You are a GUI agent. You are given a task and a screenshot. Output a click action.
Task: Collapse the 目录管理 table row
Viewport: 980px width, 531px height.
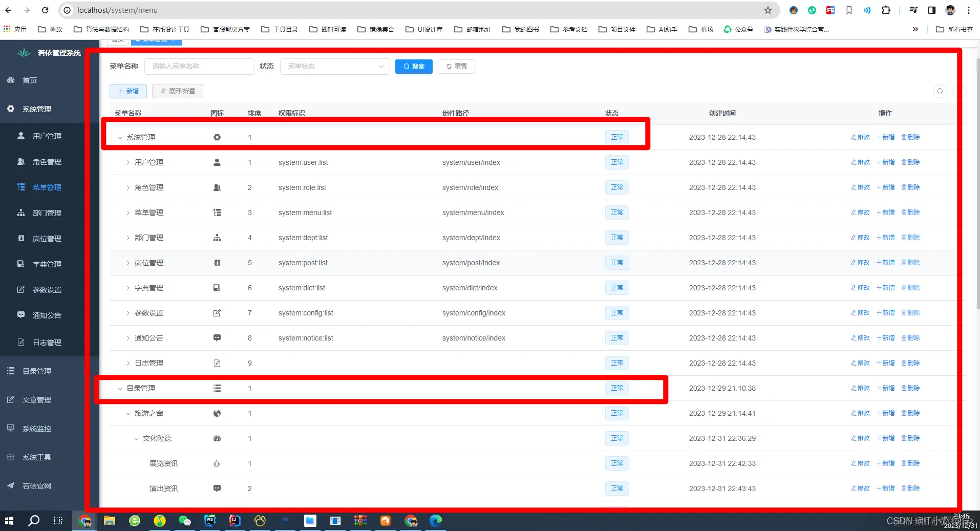[x=120, y=388]
